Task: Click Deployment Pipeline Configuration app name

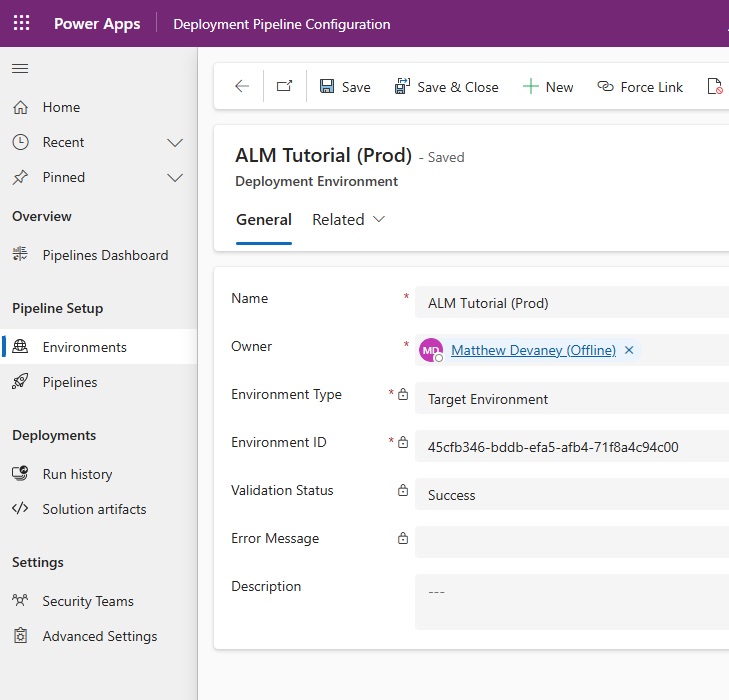Action: tap(282, 24)
